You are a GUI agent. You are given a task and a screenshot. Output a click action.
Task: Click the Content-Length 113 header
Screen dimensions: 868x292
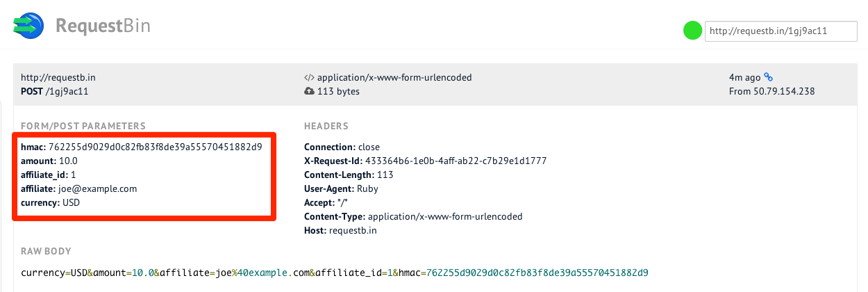pos(349,175)
